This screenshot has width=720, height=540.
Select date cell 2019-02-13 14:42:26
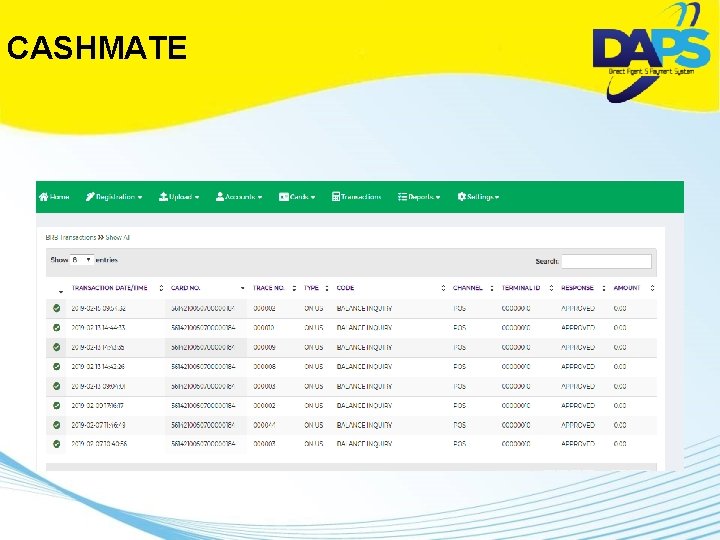point(98,367)
